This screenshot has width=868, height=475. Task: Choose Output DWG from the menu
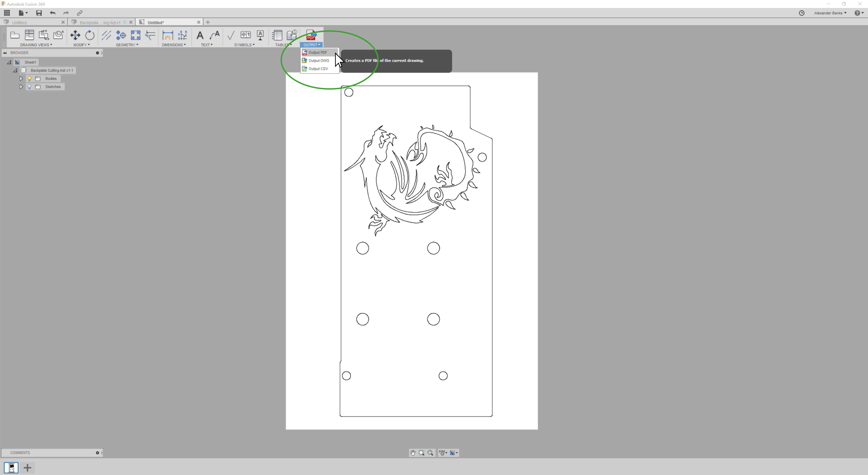point(320,60)
